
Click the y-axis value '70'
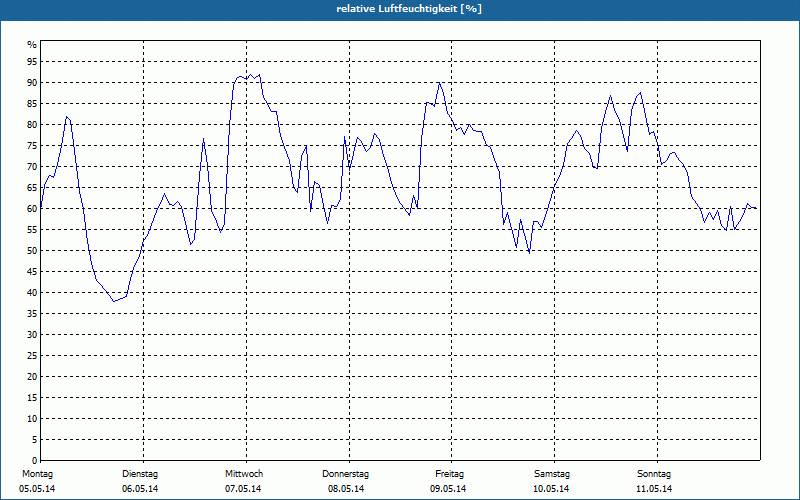(x=32, y=167)
